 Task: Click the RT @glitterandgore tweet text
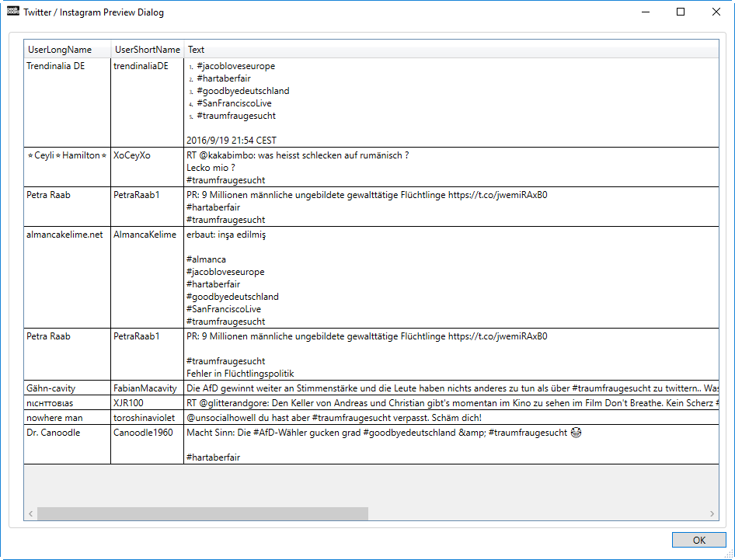click(x=452, y=402)
